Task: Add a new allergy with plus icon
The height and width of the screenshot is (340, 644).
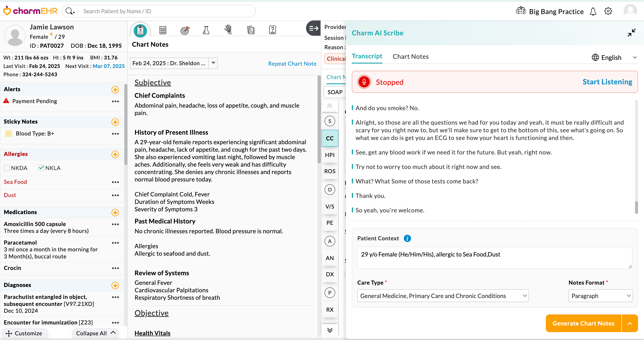Action: [115, 154]
